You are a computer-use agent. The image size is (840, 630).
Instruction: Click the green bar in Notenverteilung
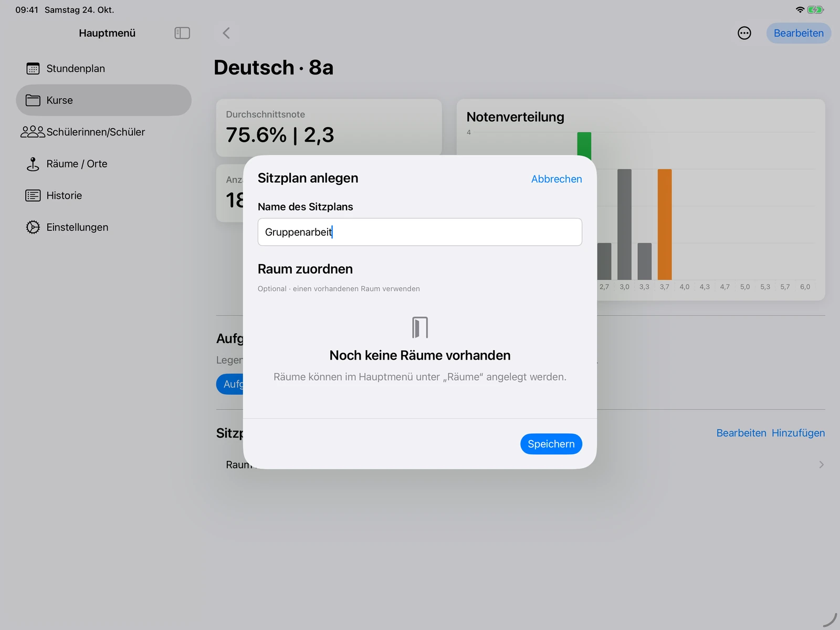tap(584, 145)
